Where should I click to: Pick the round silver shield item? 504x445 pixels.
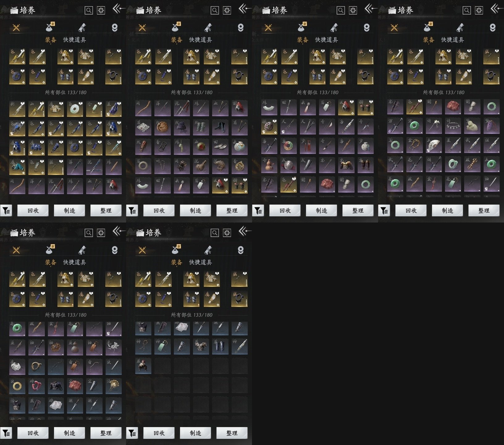point(288,165)
